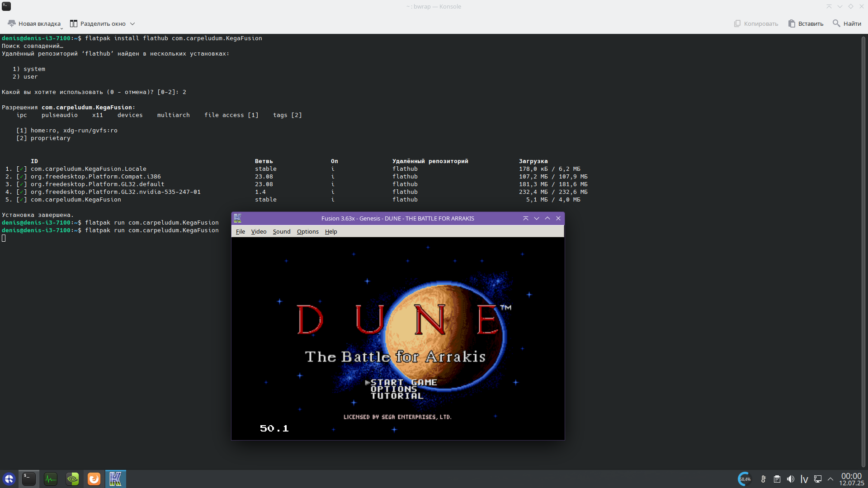Switch keyboard layout indicator
The image size is (868, 488).
tap(804, 479)
